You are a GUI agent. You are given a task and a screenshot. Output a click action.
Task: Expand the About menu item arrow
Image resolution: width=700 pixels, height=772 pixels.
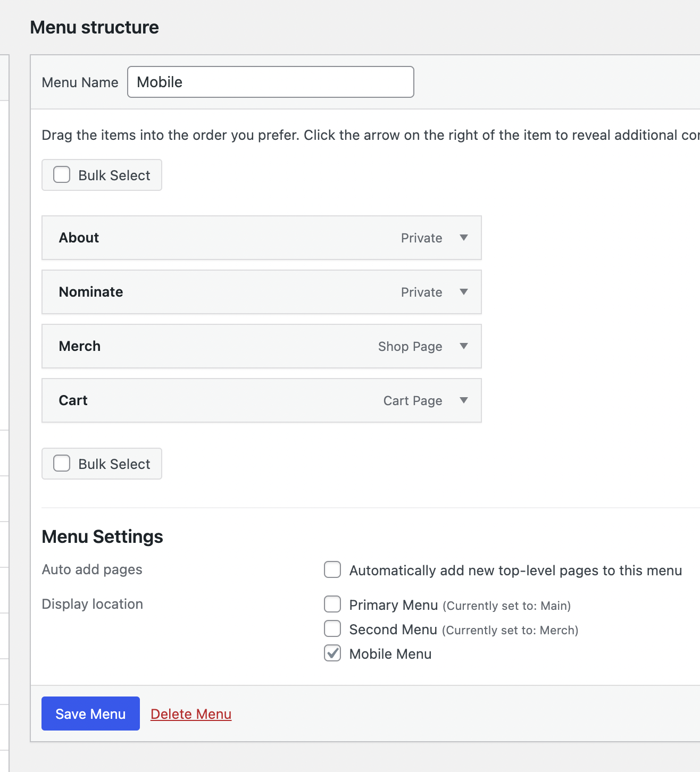pyautogui.click(x=464, y=238)
